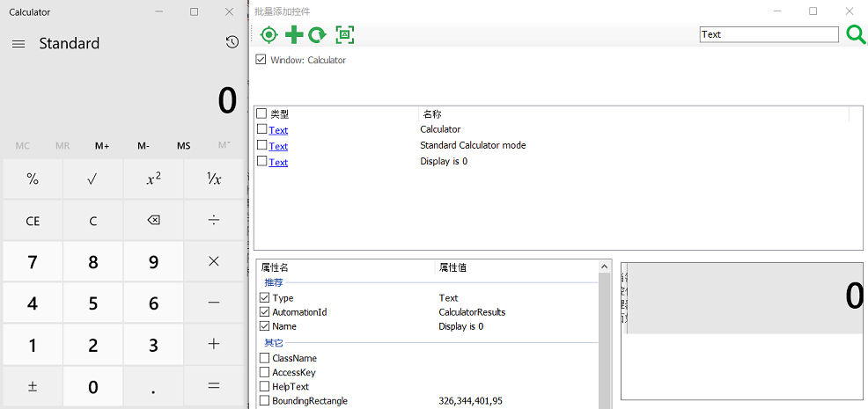868x409 pixels.
Task: Click the Text link in Calculator row
Action: [278, 130]
